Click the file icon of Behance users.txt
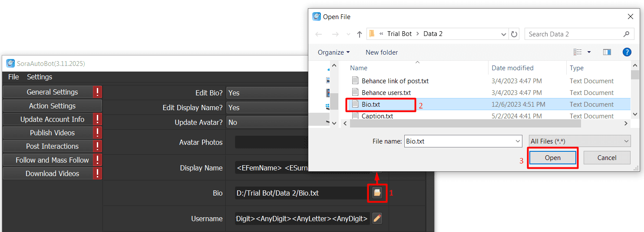The image size is (644, 232). point(355,92)
